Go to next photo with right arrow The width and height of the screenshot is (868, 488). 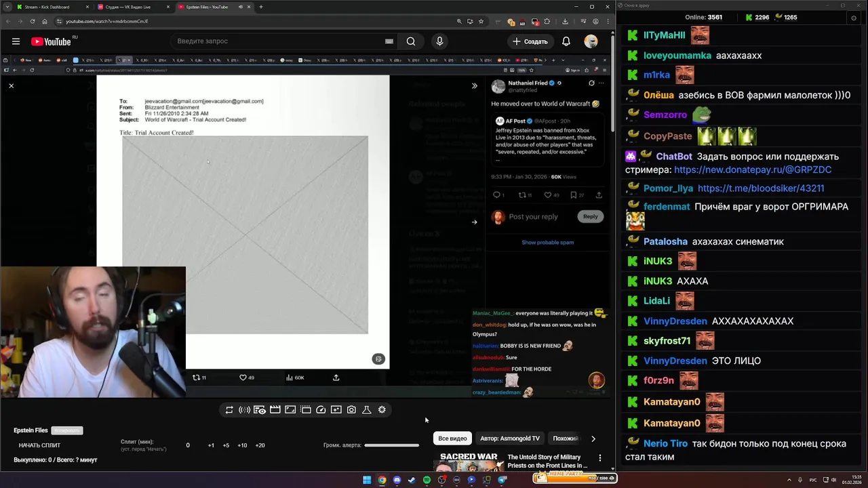pos(474,222)
